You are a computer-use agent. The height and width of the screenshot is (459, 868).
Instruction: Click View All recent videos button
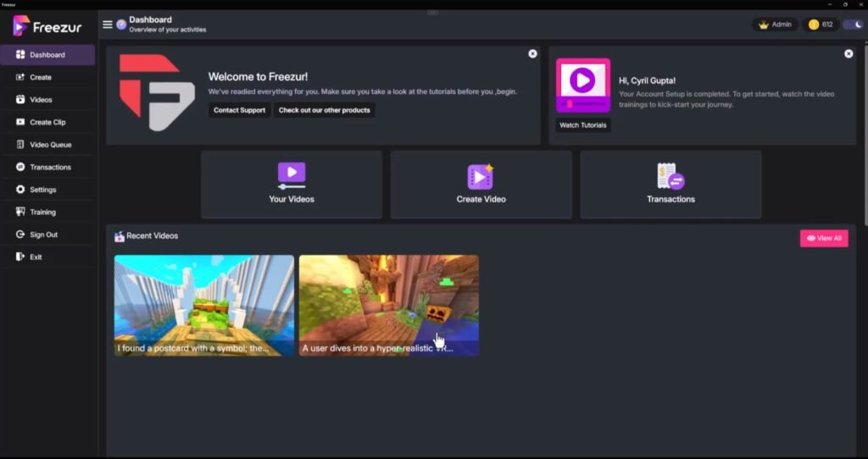824,239
